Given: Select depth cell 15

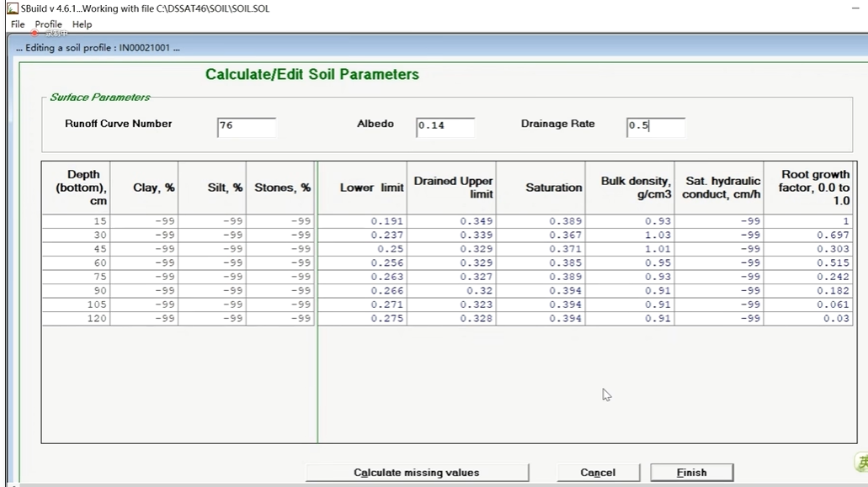Looking at the screenshot, I should pos(77,221).
